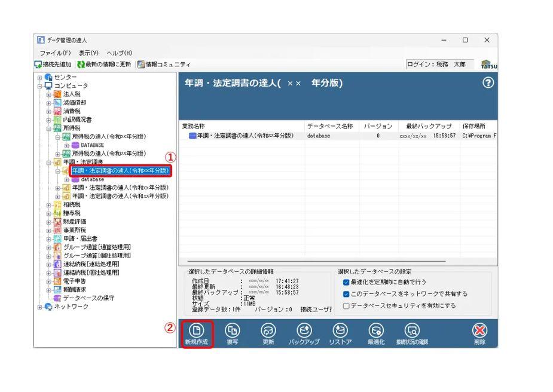
Task: Select the 年調・法定調書の達人 database row in list
Action: (x=338, y=136)
